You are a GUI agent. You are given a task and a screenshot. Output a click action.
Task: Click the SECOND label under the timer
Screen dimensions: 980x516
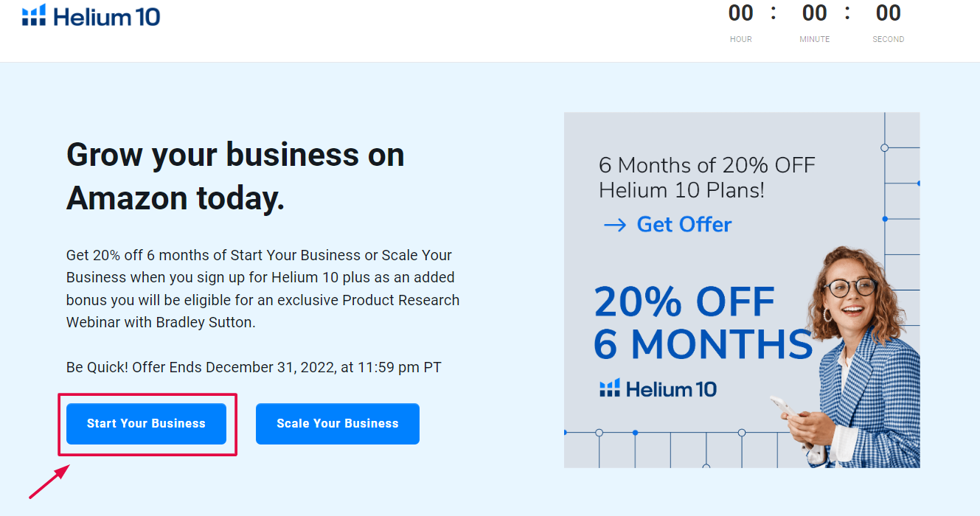tap(888, 39)
